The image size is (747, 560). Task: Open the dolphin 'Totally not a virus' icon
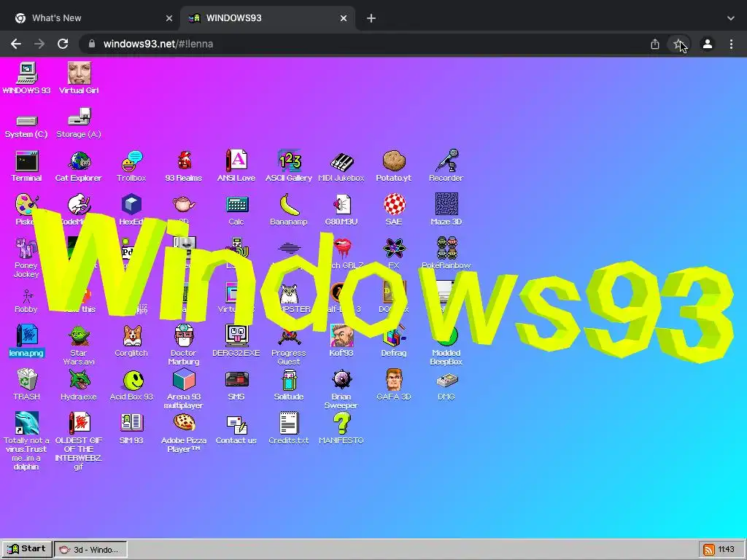click(x=27, y=441)
